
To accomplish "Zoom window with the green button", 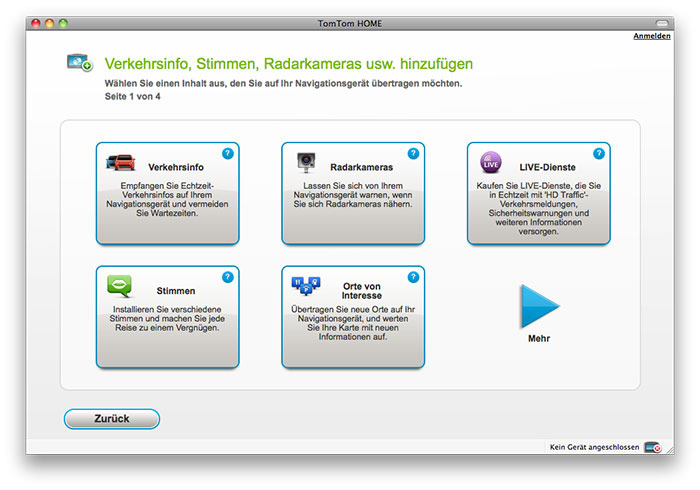I will [x=63, y=23].
